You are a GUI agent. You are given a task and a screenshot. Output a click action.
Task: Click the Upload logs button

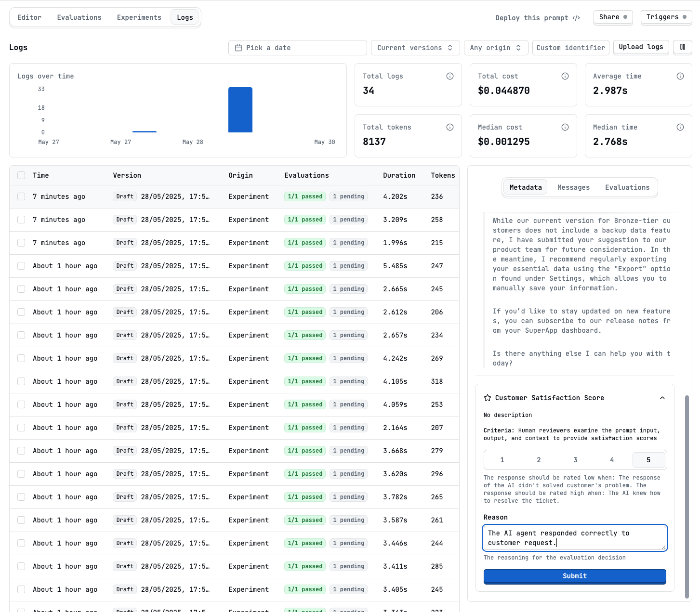tap(641, 47)
